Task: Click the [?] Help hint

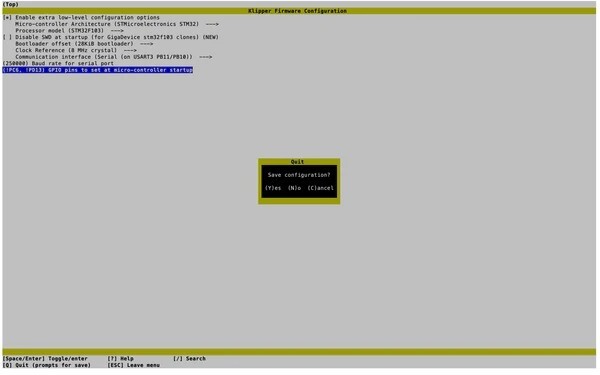Action: click(x=121, y=359)
